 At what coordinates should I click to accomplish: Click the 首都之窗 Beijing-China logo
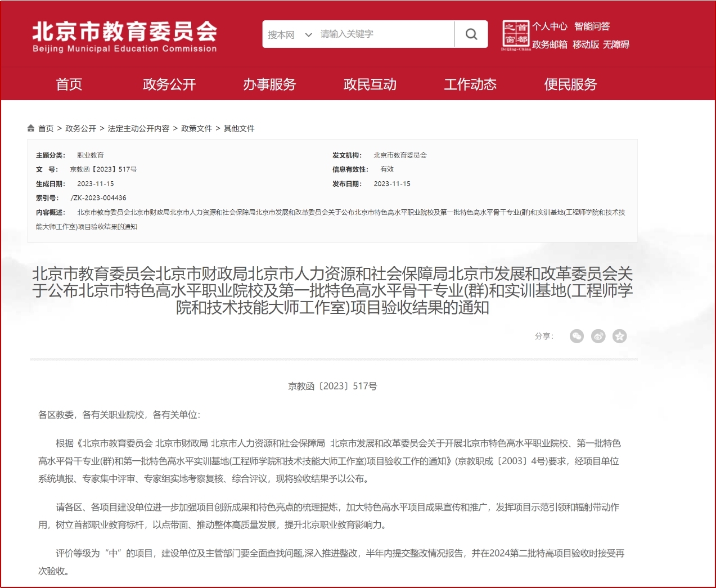click(x=515, y=35)
